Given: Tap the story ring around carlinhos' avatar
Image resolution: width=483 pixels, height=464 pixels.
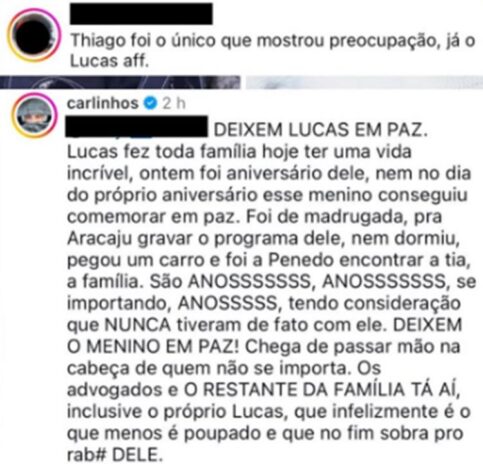Looking at the screenshot, I should pos(35,115).
